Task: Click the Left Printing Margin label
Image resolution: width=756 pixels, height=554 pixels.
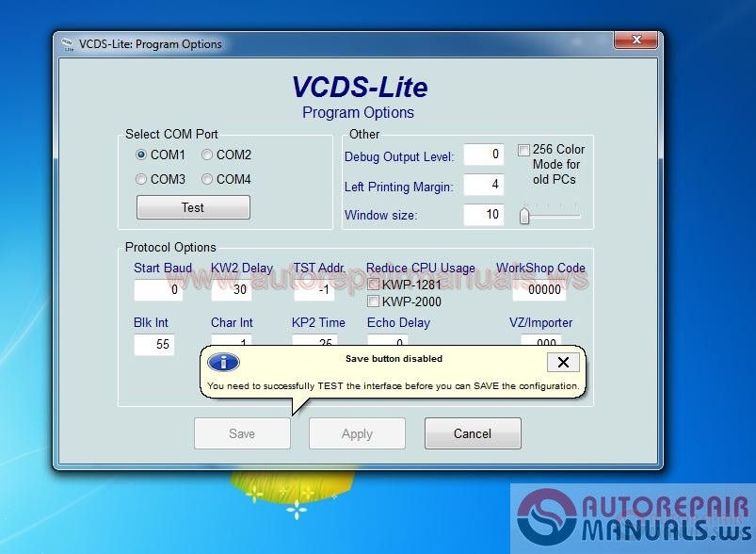Action: point(399,187)
